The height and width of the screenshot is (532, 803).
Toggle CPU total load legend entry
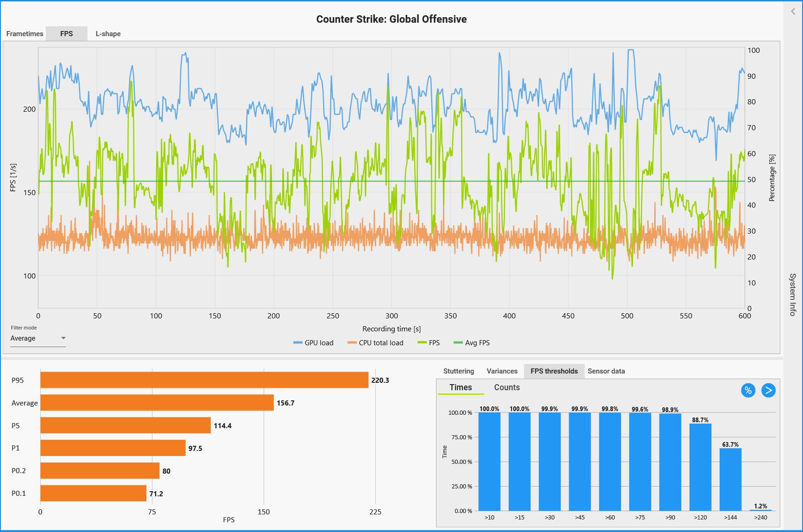375,343
